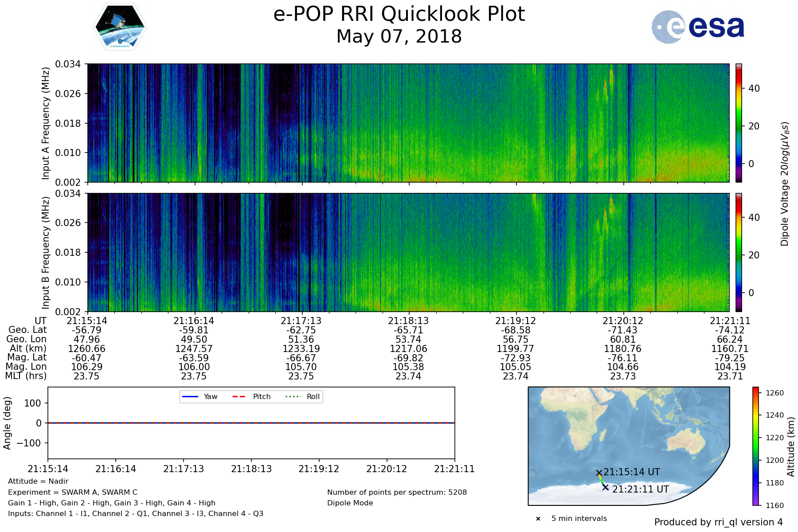
Task: Click the ESA logo
Action: coord(698,27)
